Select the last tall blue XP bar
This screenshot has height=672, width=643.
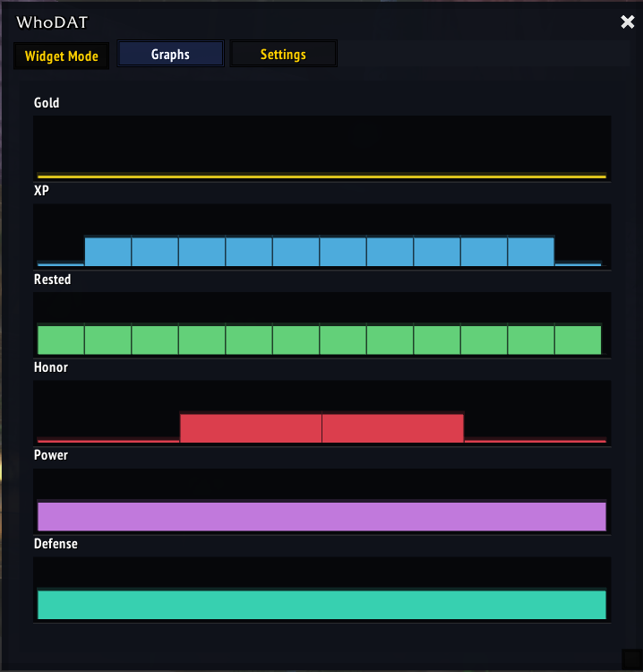[x=531, y=252]
